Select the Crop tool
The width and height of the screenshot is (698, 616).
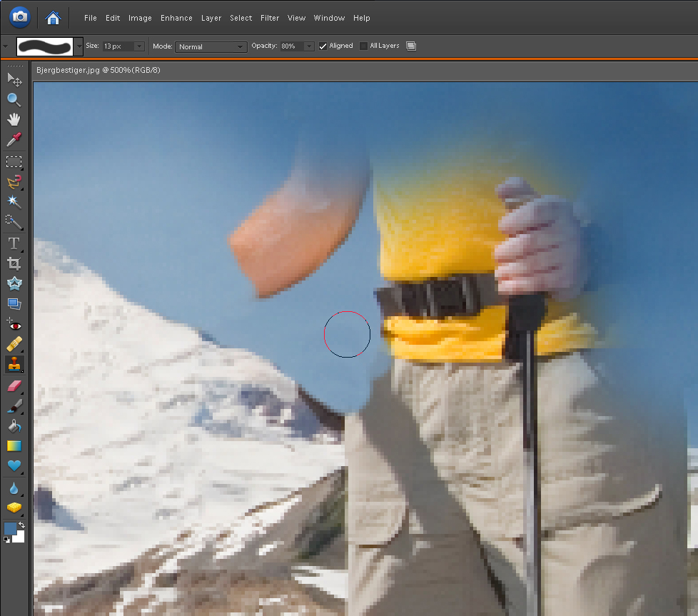click(x=14, y=263)
